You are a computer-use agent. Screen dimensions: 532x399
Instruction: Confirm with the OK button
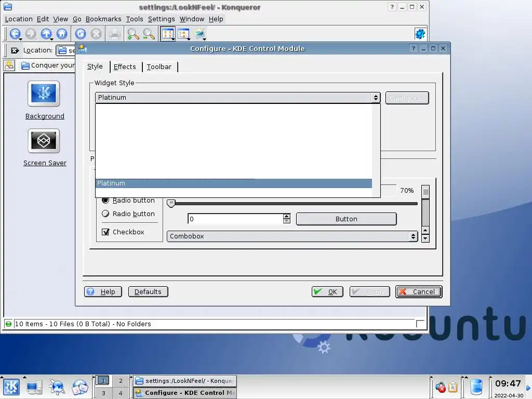(x=327, y=292)
